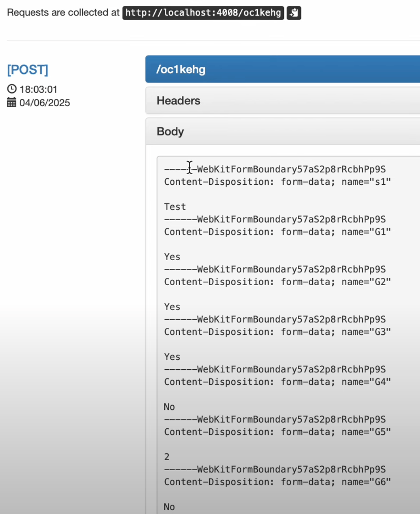Image resolution: width=420 pixels, height=514 pixels.
Task: Click the clock icon beside 18:03:01
Action: point(12,89)
